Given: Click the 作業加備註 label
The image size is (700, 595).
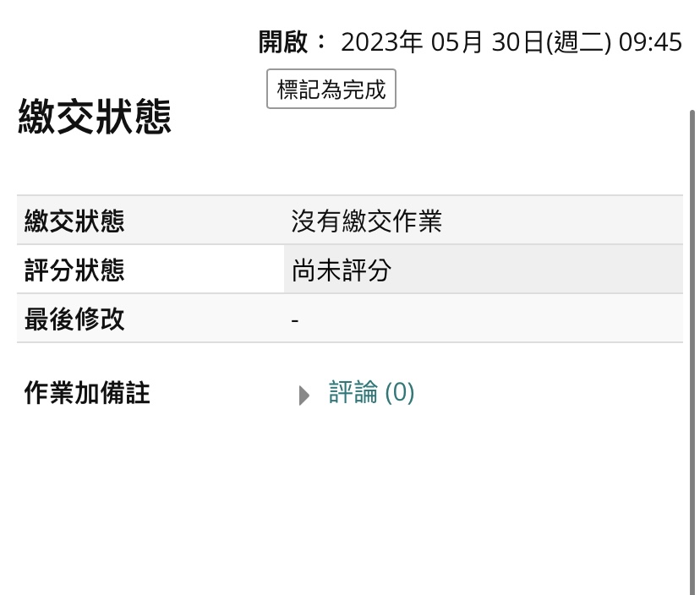Looking at the screenshot, I should [x=87, y=393].
